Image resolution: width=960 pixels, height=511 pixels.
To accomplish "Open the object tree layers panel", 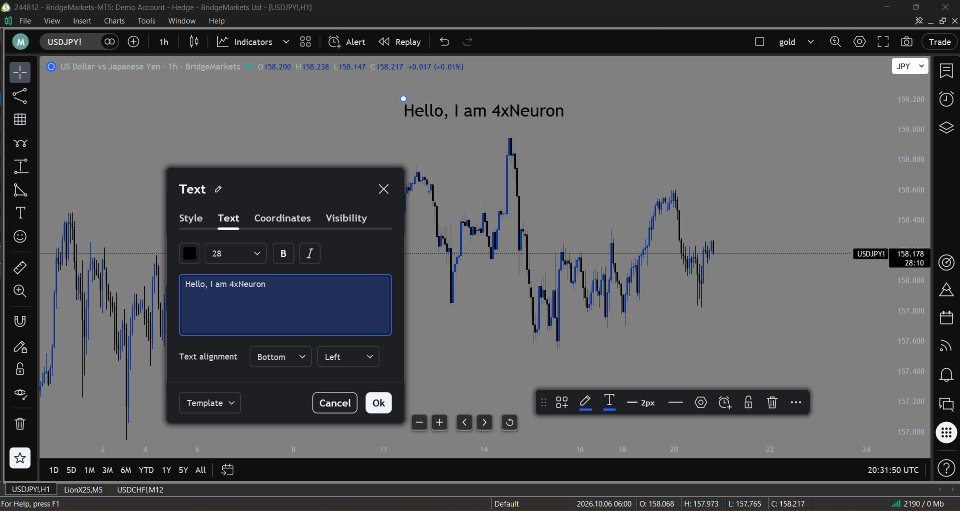I will coord(946,127).
